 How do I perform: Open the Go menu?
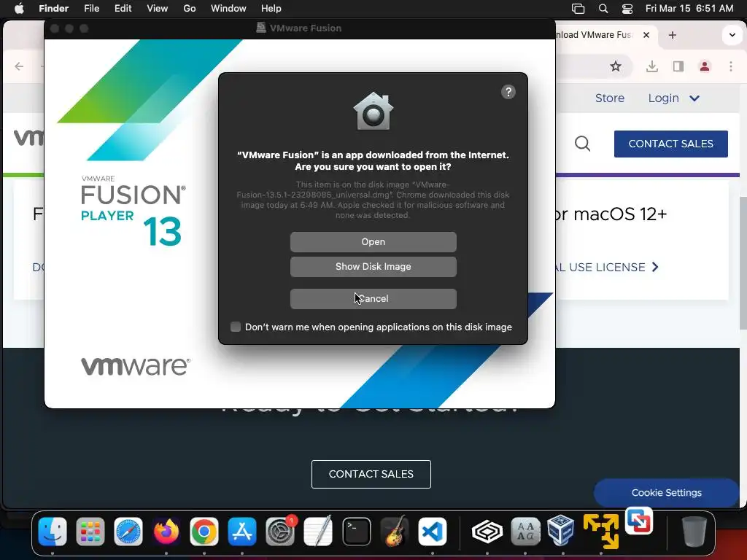(x=190, y=9)
